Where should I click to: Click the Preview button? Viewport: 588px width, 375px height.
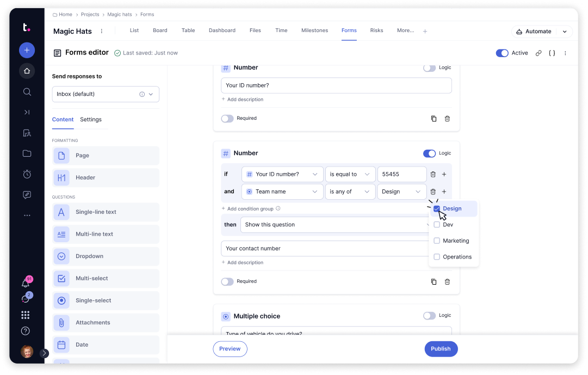(230, 349)
